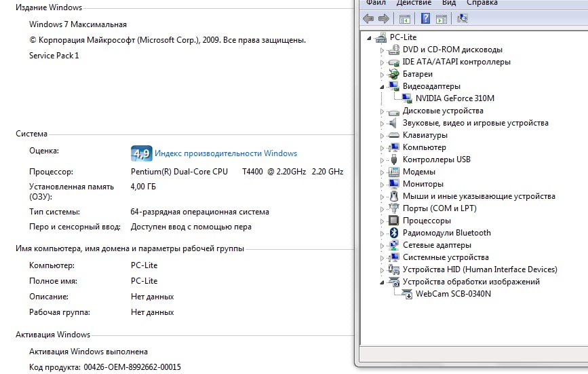The image size is (588, 374).
Task: Open the Вид menu
Action: click(x=449, y=3)
